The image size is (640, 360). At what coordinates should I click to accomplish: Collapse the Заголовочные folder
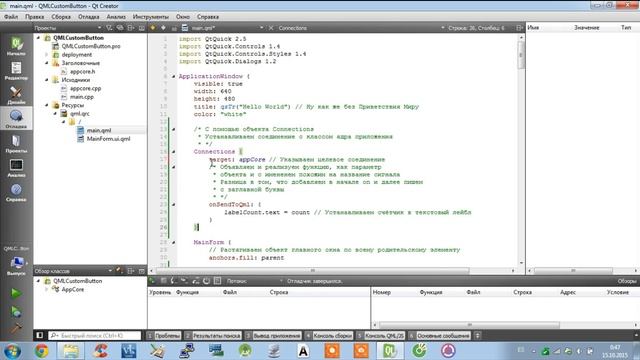pyautogui.click(x=47, y=63)
